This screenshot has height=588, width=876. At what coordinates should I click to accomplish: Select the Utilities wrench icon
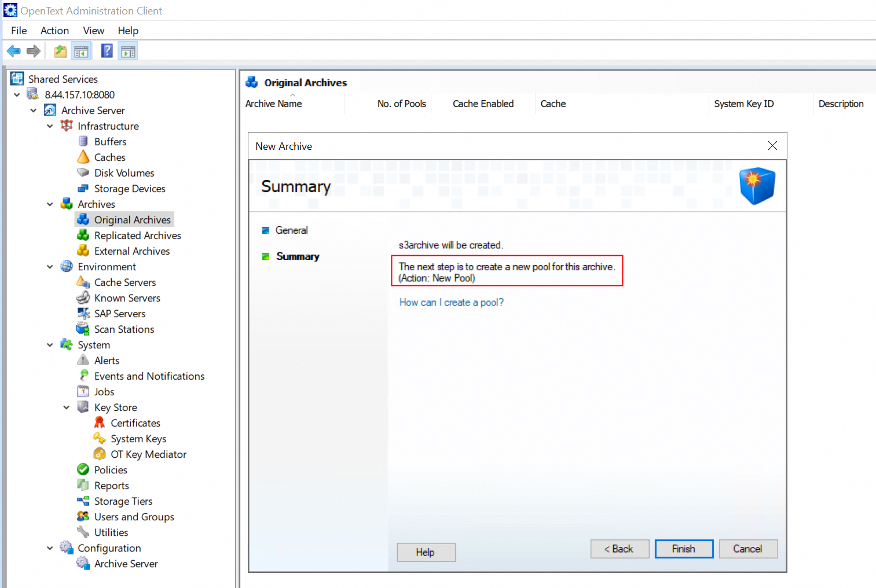click(x=83, y=532)
